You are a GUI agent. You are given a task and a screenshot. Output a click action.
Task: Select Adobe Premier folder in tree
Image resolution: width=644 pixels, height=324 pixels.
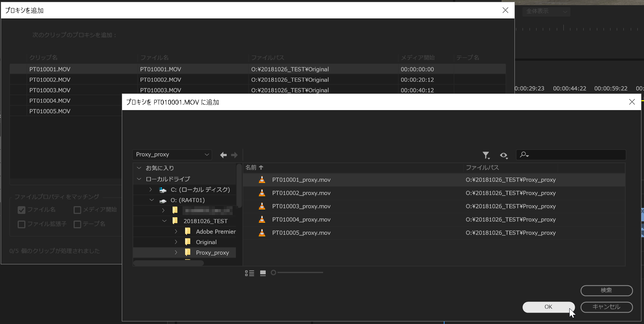[x=216, y=232]
